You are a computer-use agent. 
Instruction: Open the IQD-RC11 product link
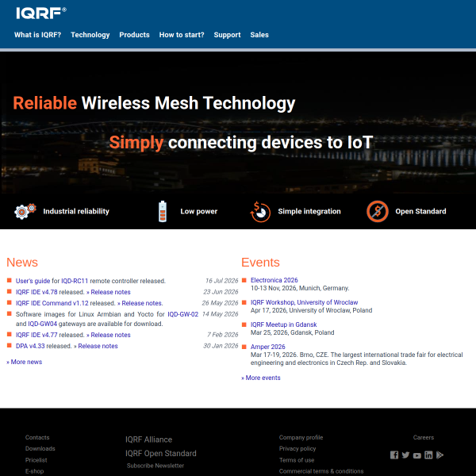[75, 281]
